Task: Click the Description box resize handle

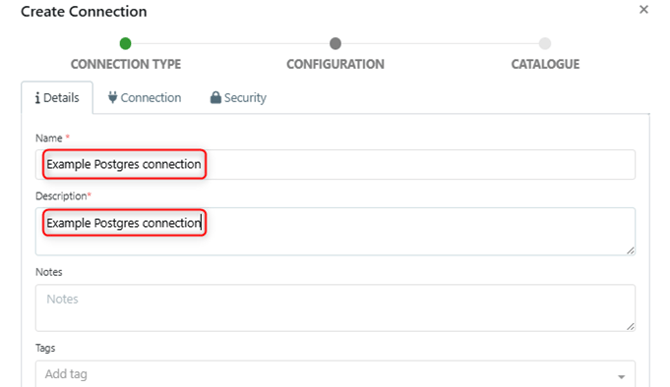Action: pos(631,251)
